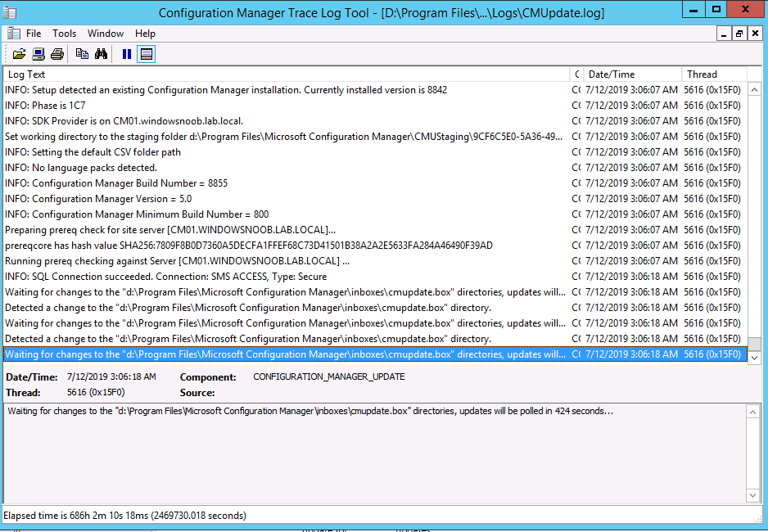Screen dimensions: 768x532
Task: Sort by Thread column header
Action: click(x=714, y=74)
